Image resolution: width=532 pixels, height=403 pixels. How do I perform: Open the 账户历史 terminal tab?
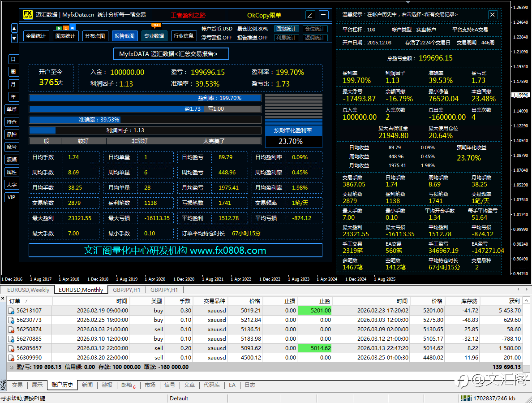point(62,385)
